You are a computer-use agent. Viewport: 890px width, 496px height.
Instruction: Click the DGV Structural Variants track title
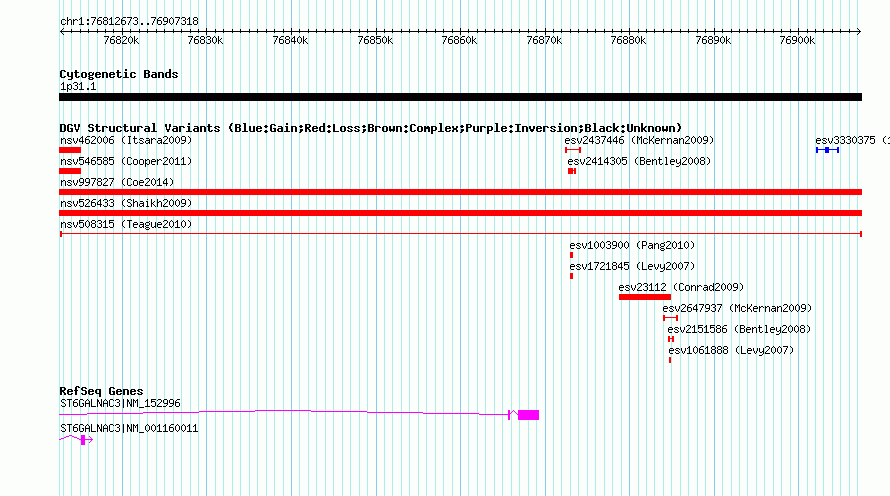(x=371, y=128)
